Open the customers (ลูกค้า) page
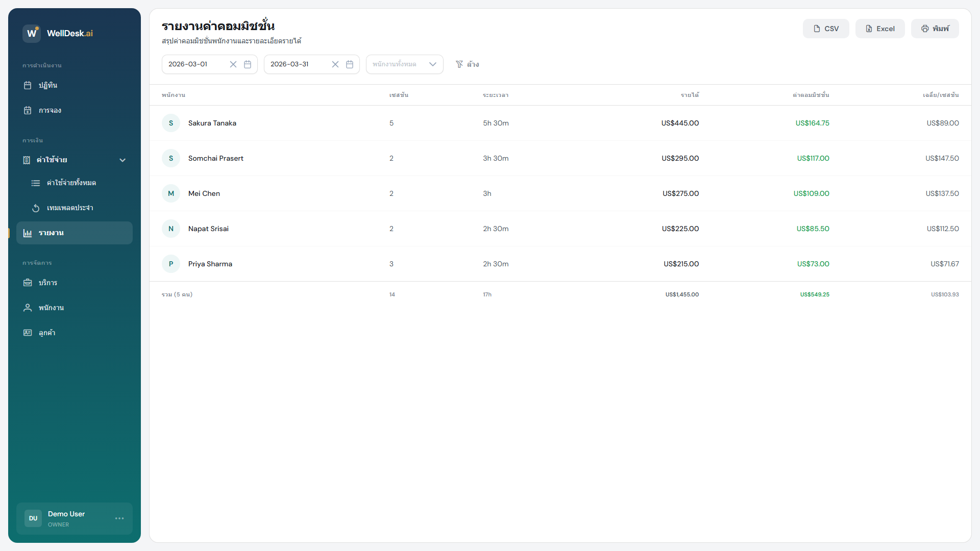980x551 pixels. pyautogui.click(x=47, y=333)
